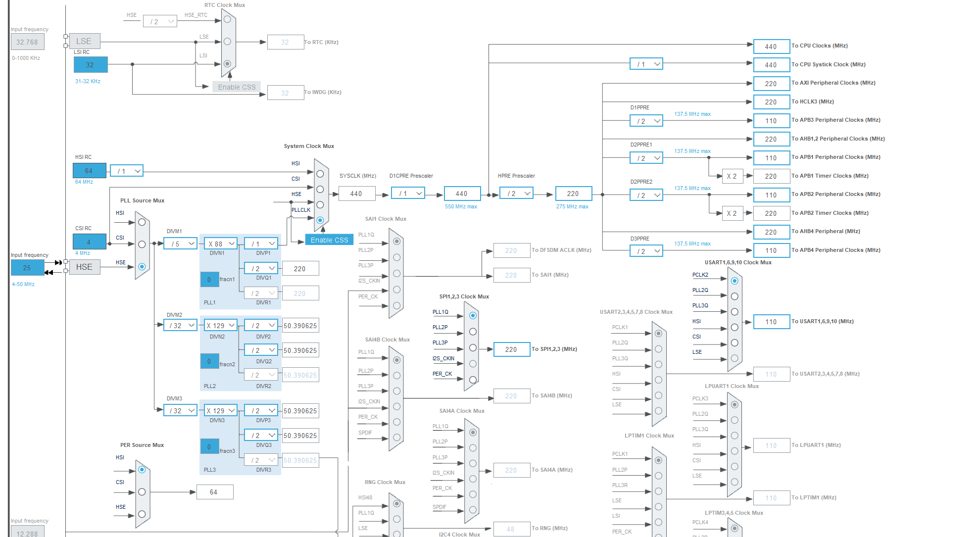
Task: Open the HPRE Prescaler dropdown
Action: point(517,193)
